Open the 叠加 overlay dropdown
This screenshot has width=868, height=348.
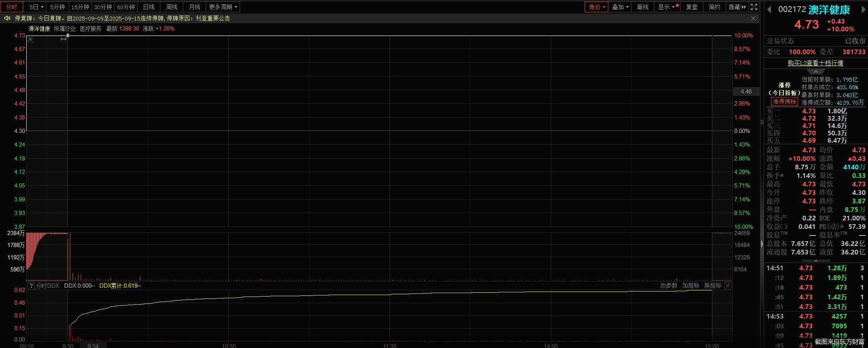click(x=620, y=7)
